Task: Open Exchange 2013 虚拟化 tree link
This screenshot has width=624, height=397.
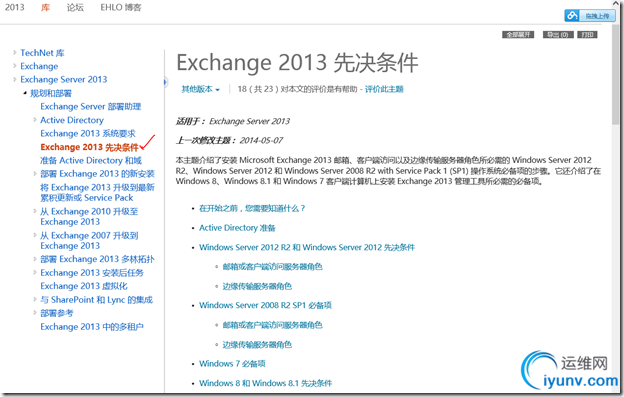Action: coord(84,286)
